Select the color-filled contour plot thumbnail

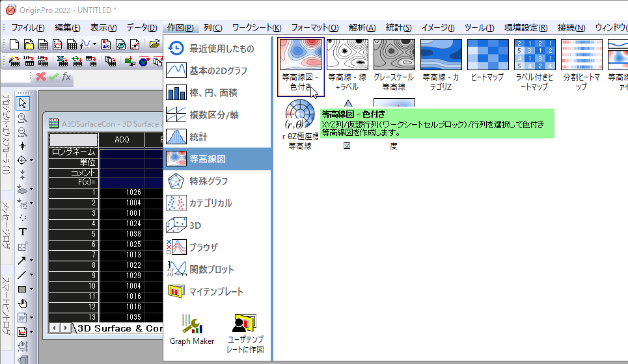pyautogui.click(x=301, y=66)
